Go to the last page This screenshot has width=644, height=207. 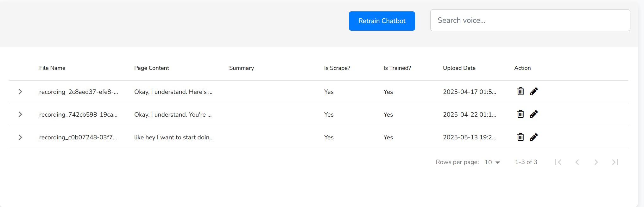point(615,162)
